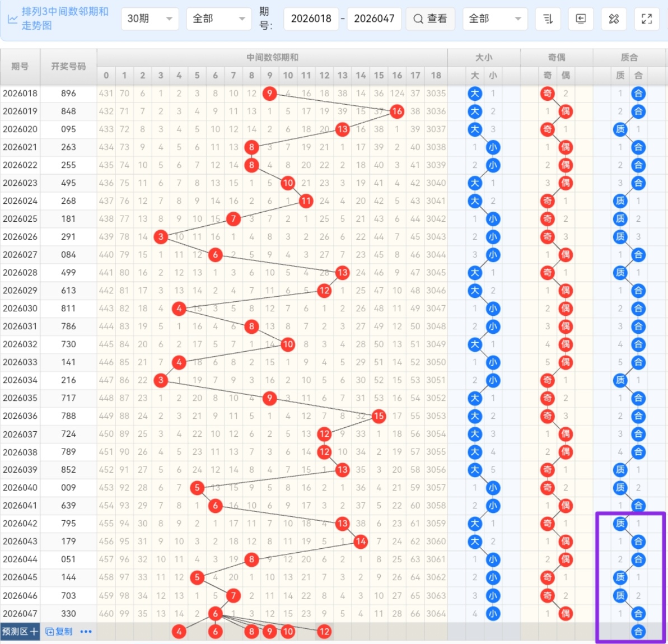Open the 30期 period count dropdown

(150, 19)
